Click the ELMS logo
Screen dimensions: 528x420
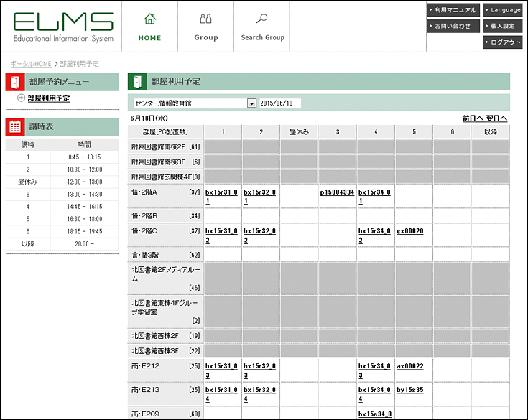point(63,27)
